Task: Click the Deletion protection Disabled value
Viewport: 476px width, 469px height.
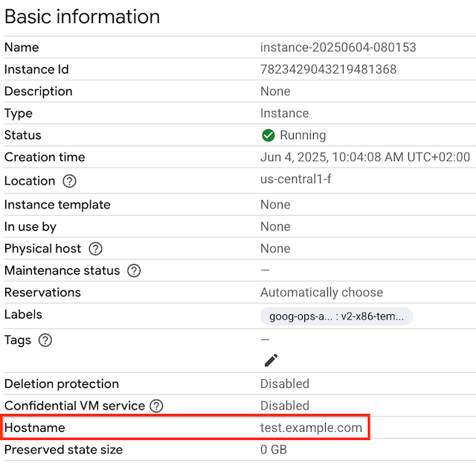Action: tap(284, 384)
